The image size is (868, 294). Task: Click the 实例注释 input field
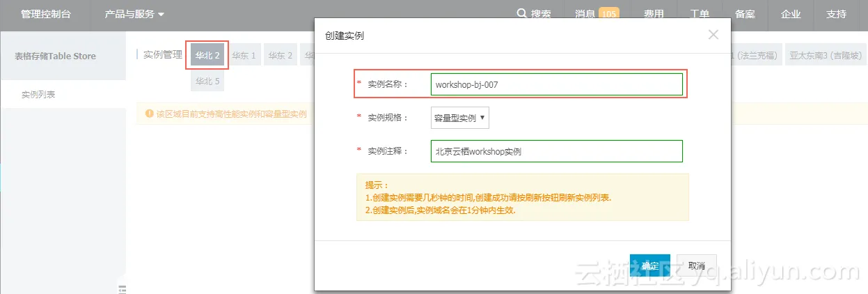pyautogui.click(x=557, y=151)
